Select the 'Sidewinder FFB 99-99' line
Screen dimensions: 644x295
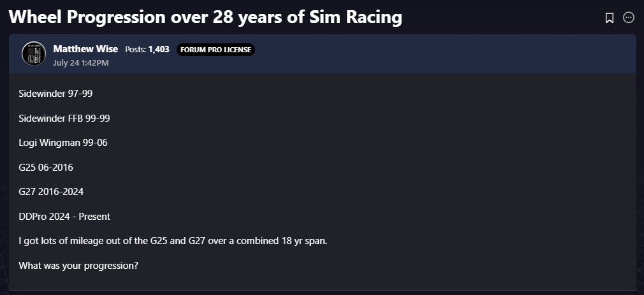coord(64,118)
